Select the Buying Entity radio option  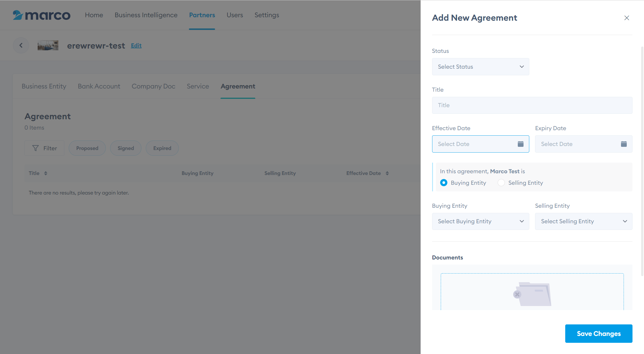444,183
